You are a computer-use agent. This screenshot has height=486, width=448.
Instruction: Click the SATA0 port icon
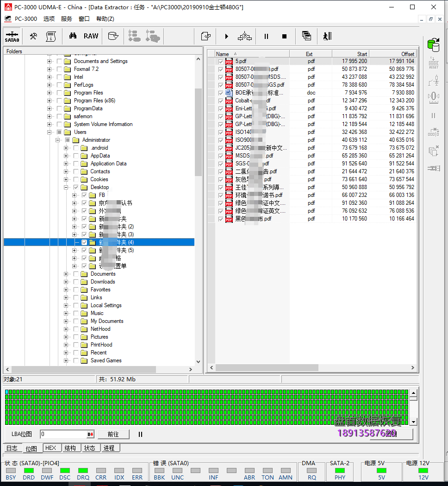click(x=12, y=36)
